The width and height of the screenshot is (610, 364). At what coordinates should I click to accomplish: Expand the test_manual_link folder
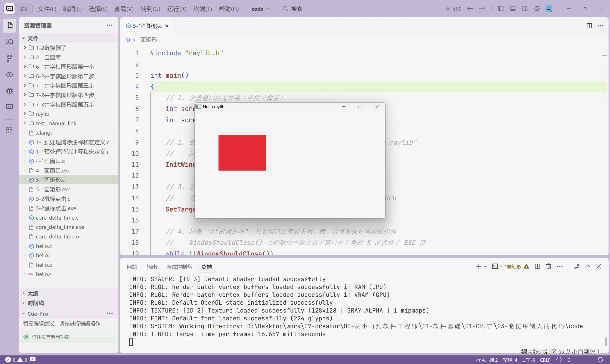68,123
